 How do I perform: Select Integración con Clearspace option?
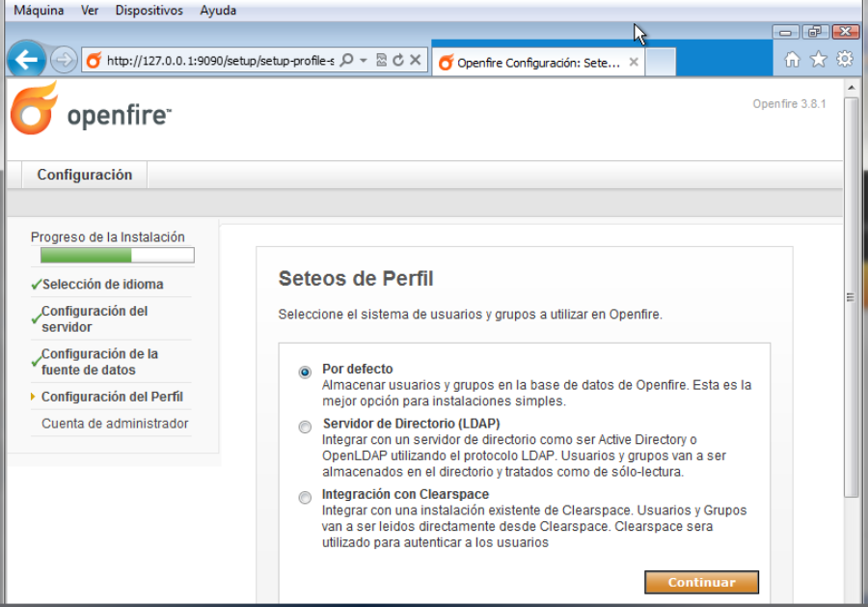(x=306, y=497)
